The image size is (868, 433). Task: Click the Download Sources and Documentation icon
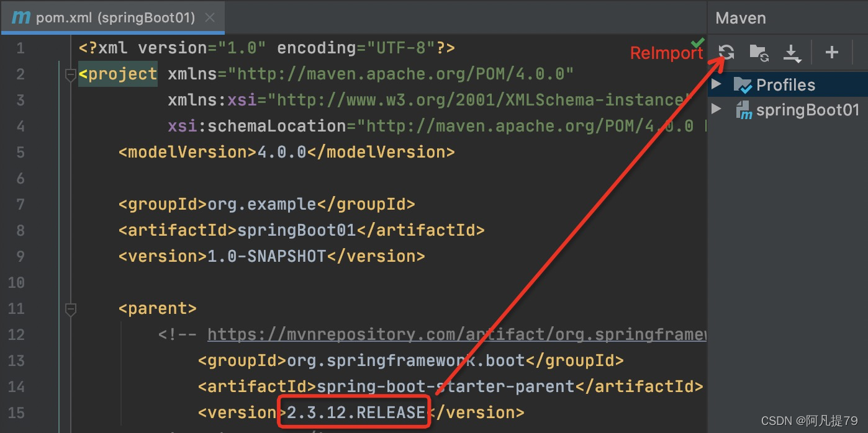point(792,53)
